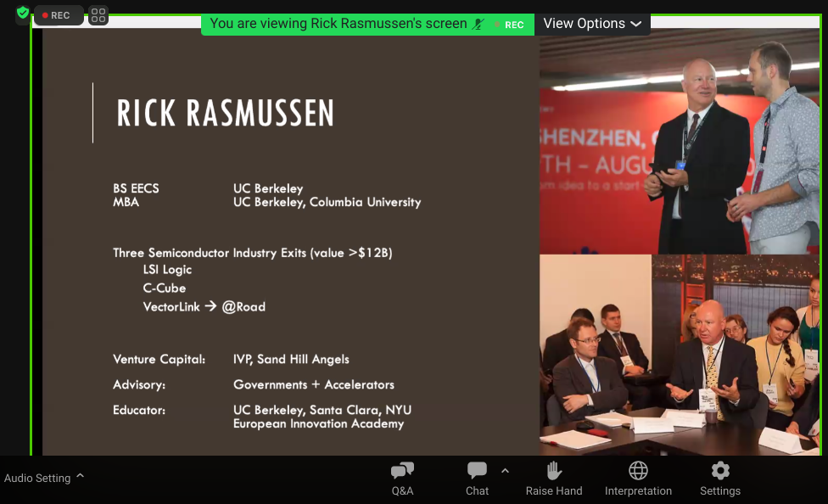Open Settings with the gear icon

point(720,471)
